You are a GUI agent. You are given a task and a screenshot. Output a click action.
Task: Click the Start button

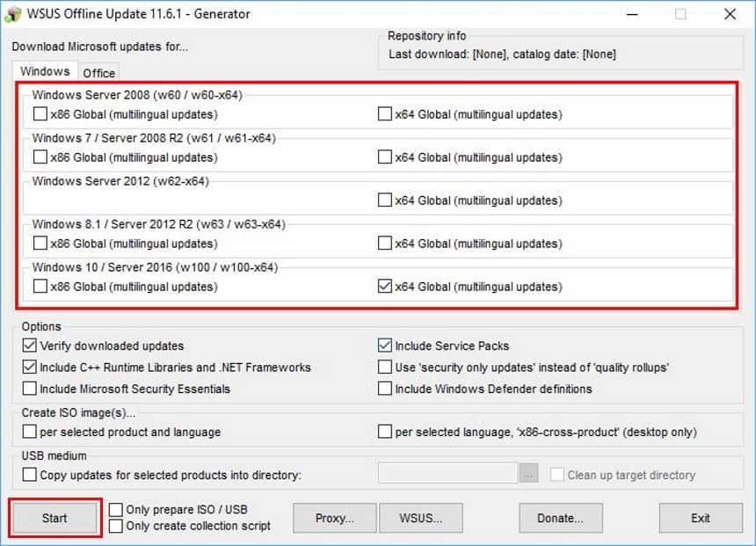pyautogui.click(x=55, y=518)
